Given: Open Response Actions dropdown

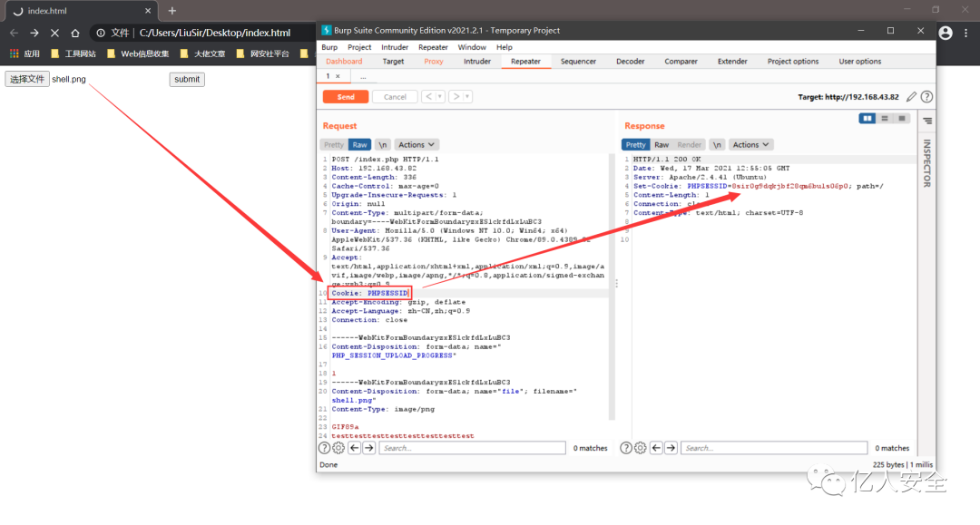Looking at the screenshot, I should point(750,145).
